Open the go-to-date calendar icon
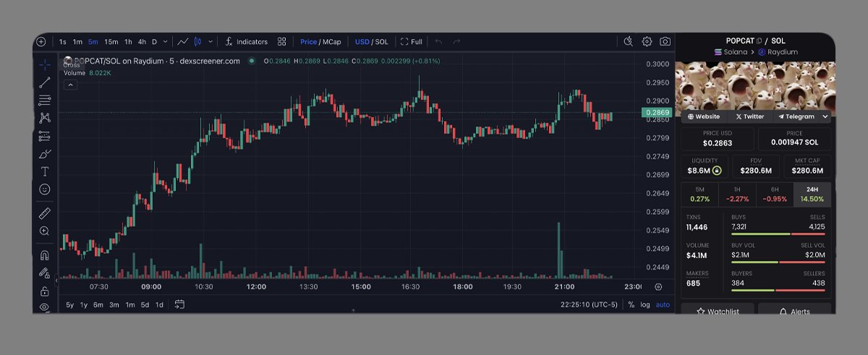Image resolution: width=868 pixels, height=355 pixels. click(179, 304)
